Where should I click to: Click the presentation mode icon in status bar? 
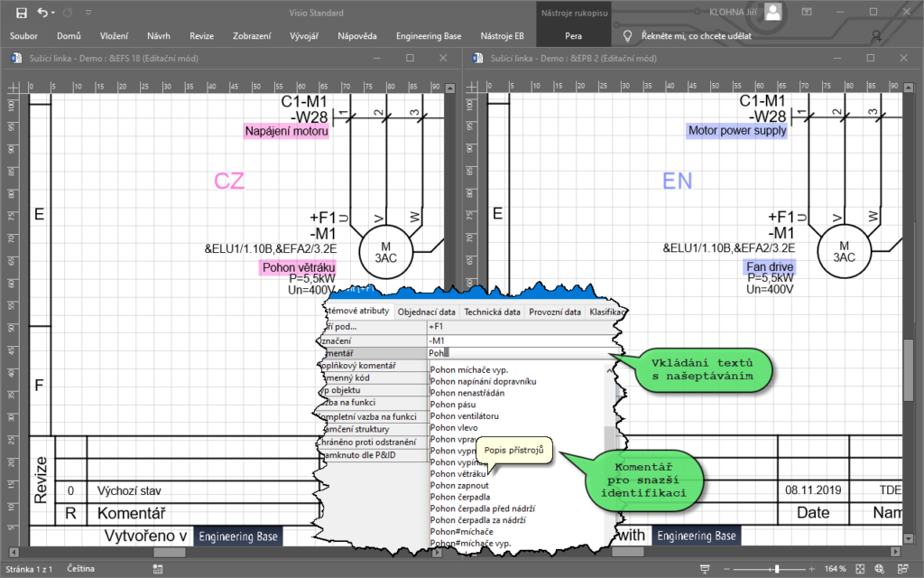coord(702,569)
